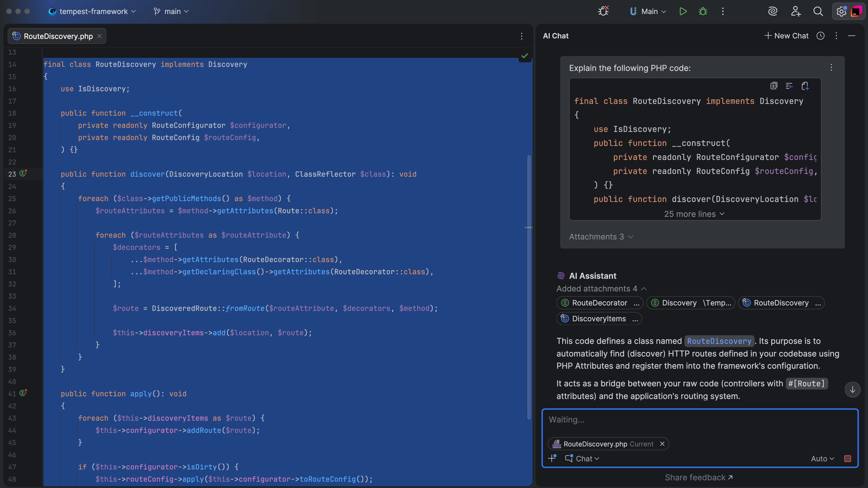The height and width of the screenshot is (488, 868).
Task: Open Search Everywhere with the magnifier icon
Action: 818,11
